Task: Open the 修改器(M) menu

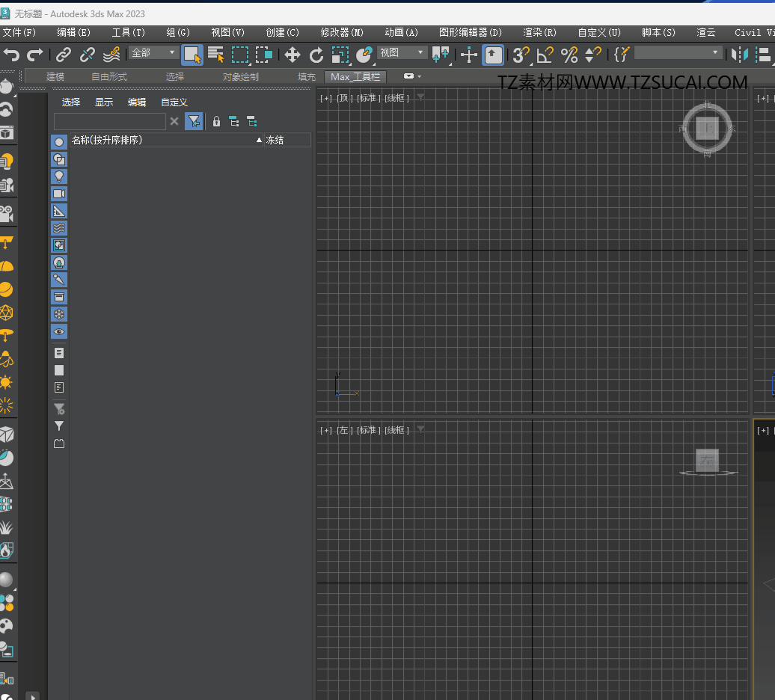Action: 342,32
